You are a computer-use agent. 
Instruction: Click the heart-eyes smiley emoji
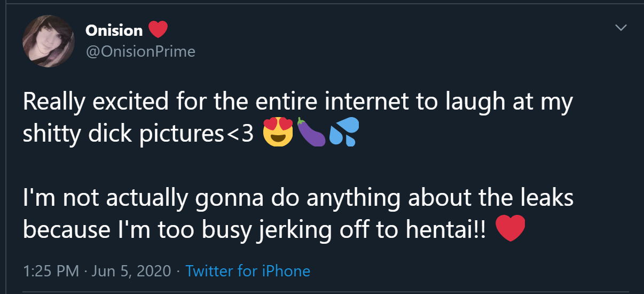point(278,134)
